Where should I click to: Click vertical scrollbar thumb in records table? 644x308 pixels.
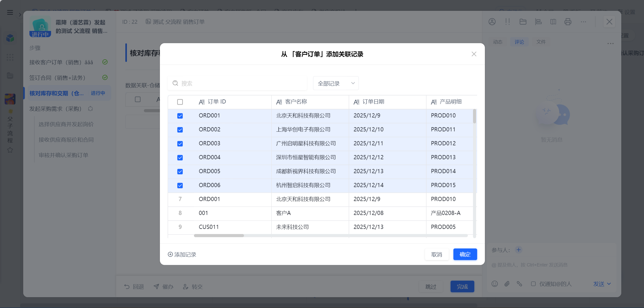coord(474,116)
